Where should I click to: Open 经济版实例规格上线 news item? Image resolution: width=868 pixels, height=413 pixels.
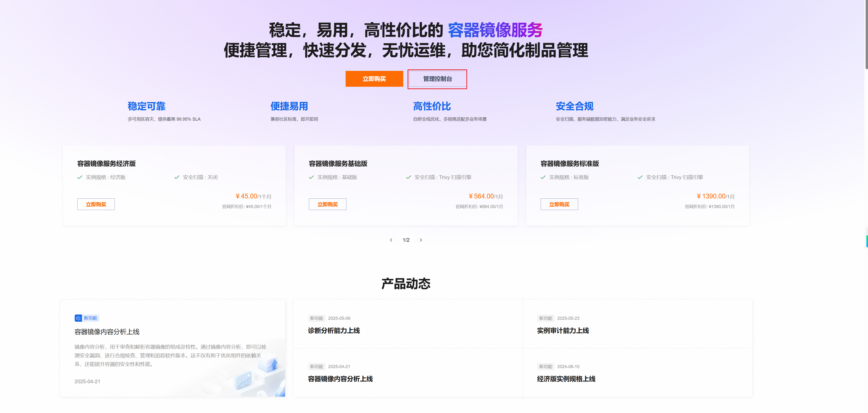[566, 379]
